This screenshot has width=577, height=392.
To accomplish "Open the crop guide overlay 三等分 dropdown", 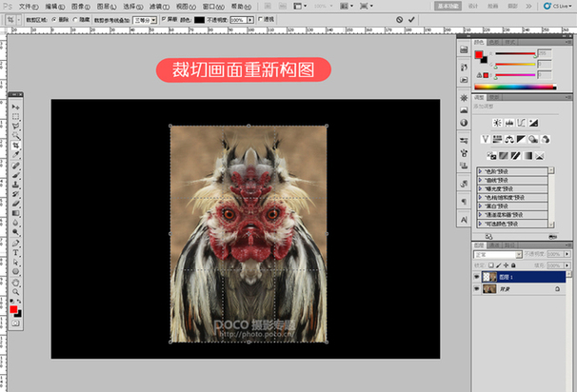I will coord(146,18).
